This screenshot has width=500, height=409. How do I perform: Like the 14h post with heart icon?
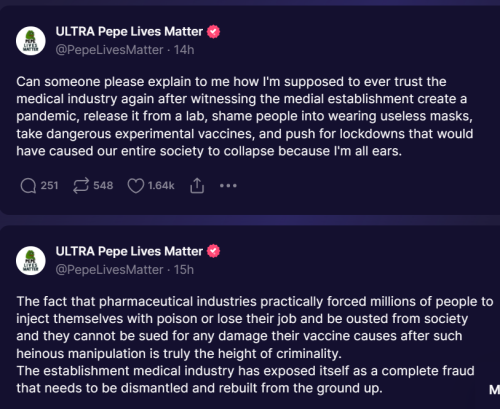pos(136,186)
